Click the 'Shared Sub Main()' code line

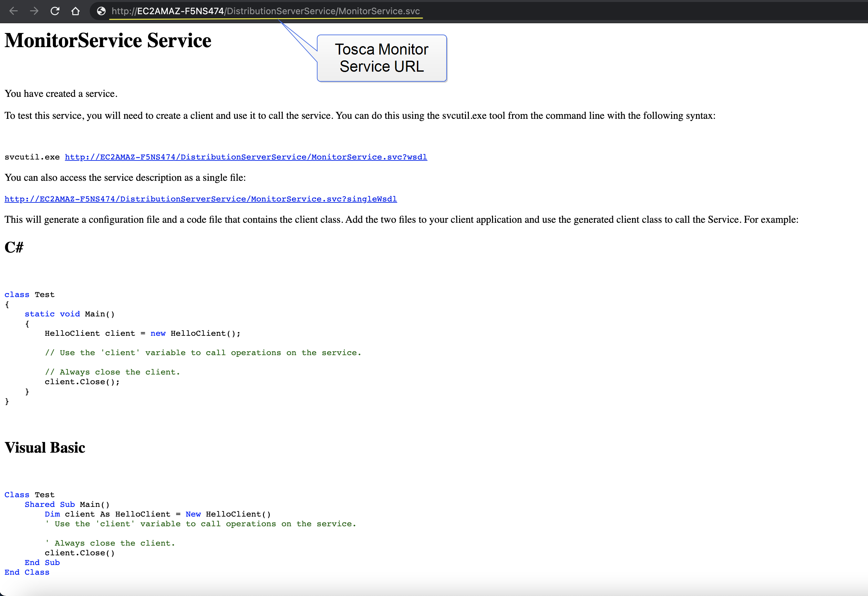[x=67, y=504]
